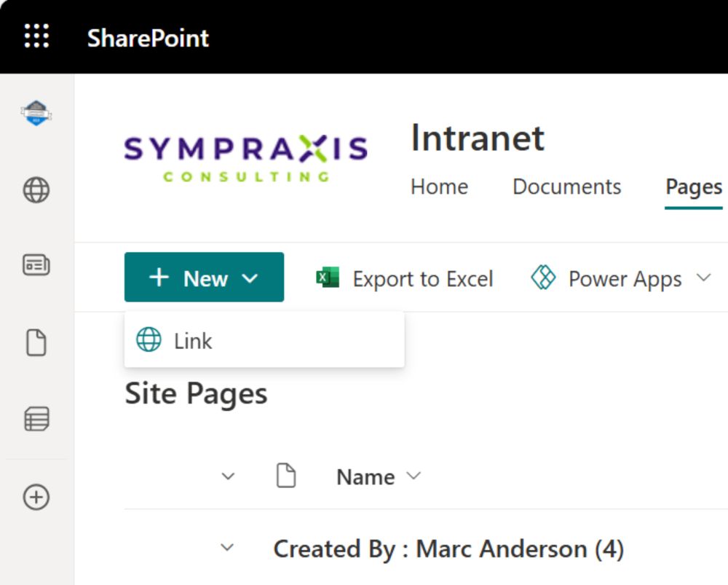The image size is (728, 585).
Task: Click Export to Excel
Action: [404, 278]
